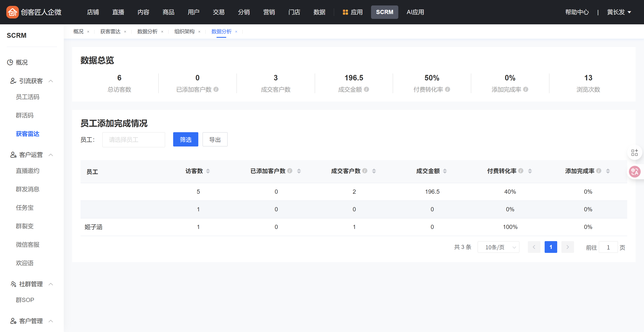Click the 请选择员工 employee input field

coord(134,140)
